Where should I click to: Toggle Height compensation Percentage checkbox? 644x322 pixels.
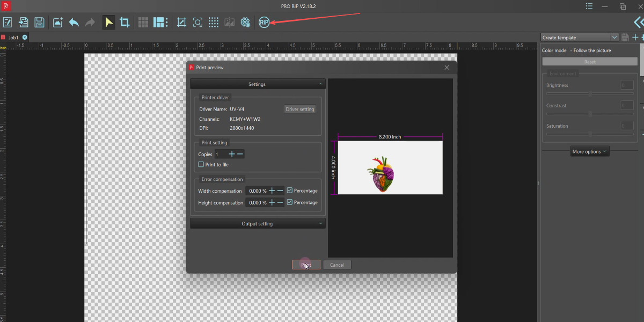tap(290, 202)
